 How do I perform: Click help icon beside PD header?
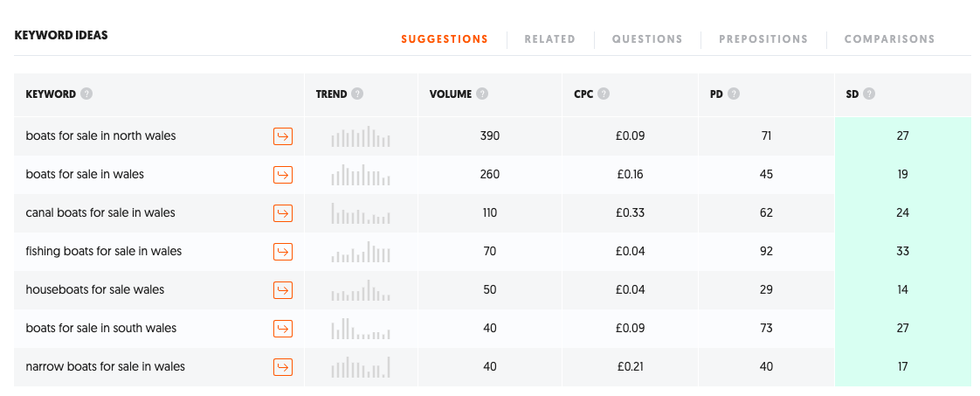[x=734, y=94]
